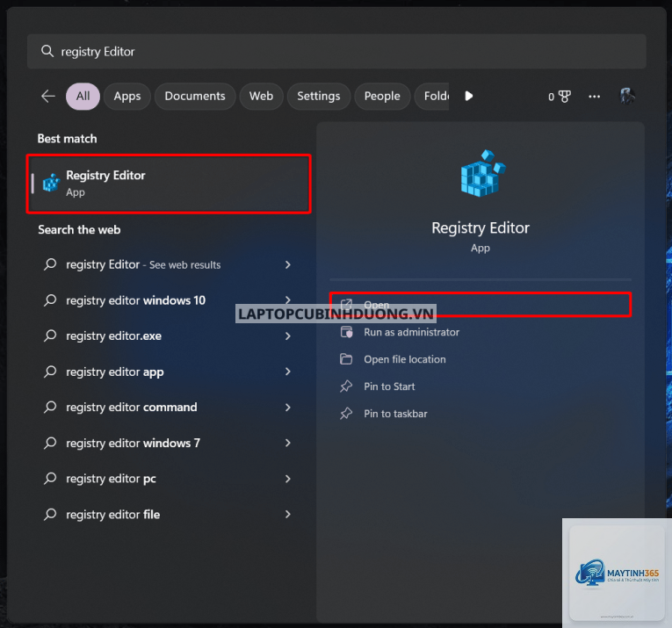Select 'registry editor file' web suggestion
This screenshot has height=628, width=672.
coord(169,514)
